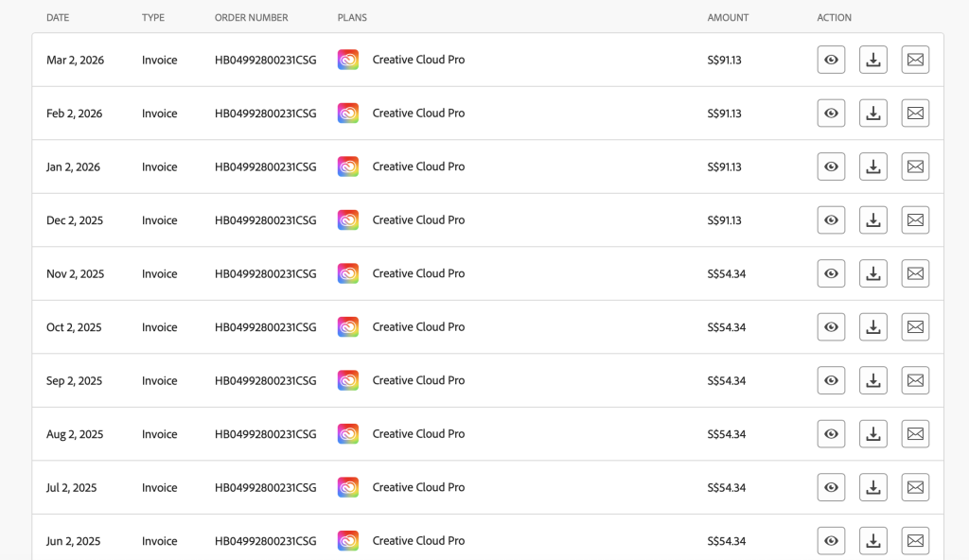Viewport: 969px width, 560px height.
Task: Download the Nov 2, 2025 invoice
Action: (873, 273)
